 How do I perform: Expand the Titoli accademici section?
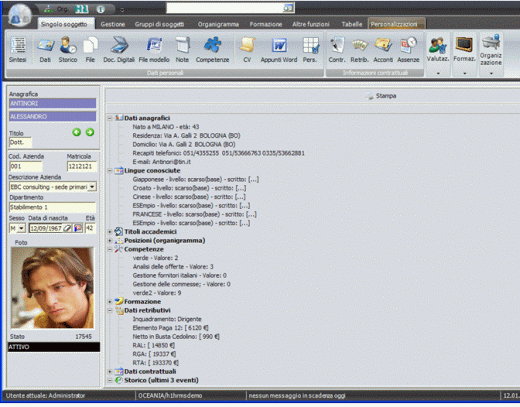click(110, 232)
